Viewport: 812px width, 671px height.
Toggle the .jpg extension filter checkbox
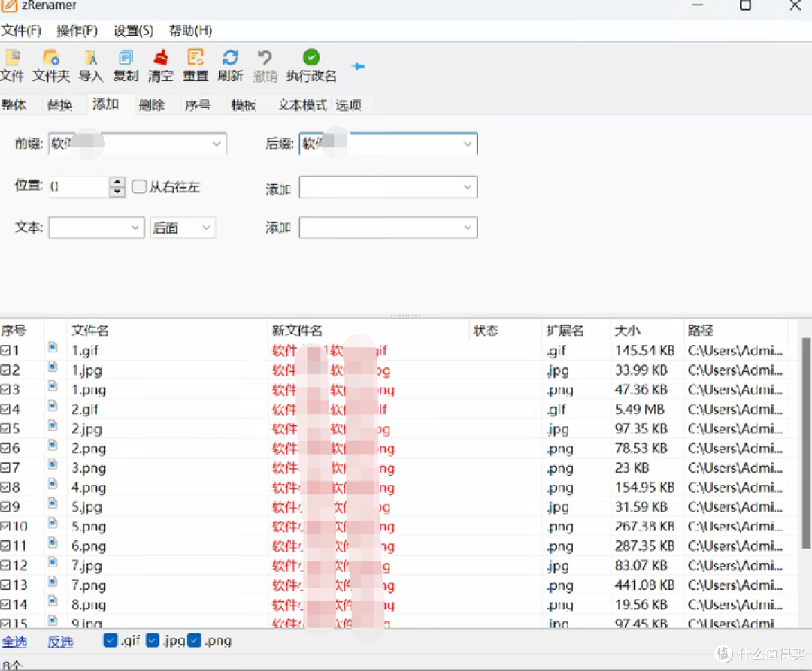(x=152, y=640)
